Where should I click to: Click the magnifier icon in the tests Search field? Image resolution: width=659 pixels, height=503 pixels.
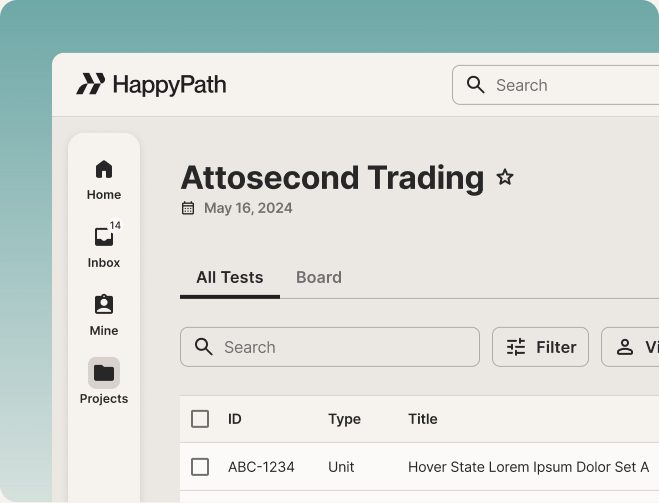203,347
